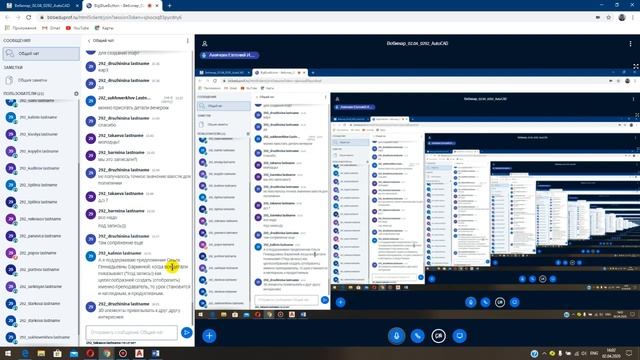Collapse the public chat with the back chevron
Viewport: 640px width, 360px height.
click(x=89, y=40)
